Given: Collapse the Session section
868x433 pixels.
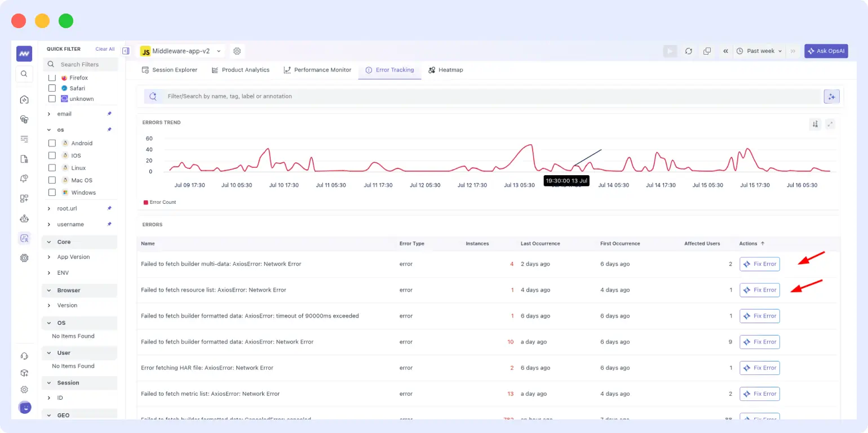Looking at the screenshot, I should click(x=49, y=383).
